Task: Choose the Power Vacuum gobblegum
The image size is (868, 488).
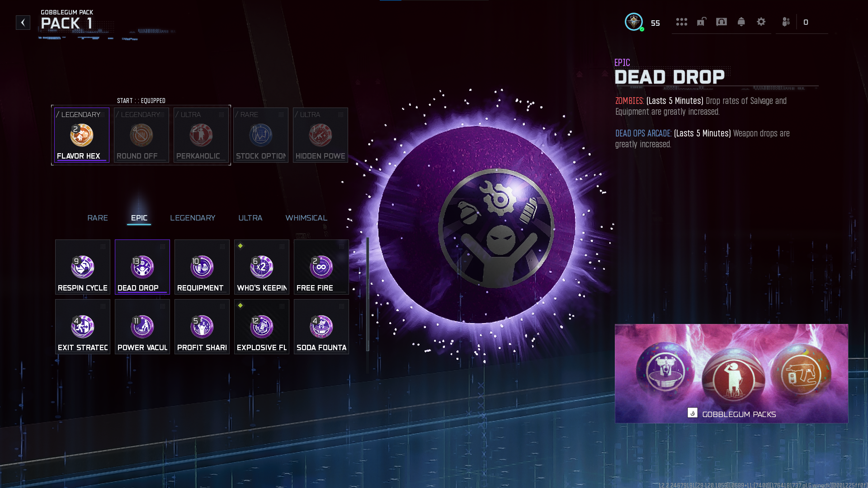Action: [142, 327]
